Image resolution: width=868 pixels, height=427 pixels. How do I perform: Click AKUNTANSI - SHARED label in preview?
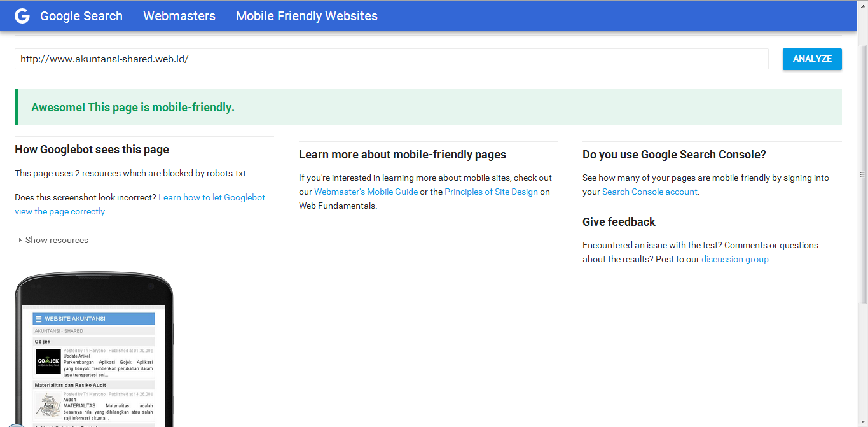59,331
